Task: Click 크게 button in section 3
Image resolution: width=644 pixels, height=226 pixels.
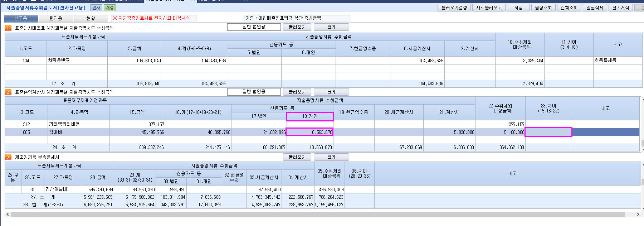Action: tap(331, 157)
